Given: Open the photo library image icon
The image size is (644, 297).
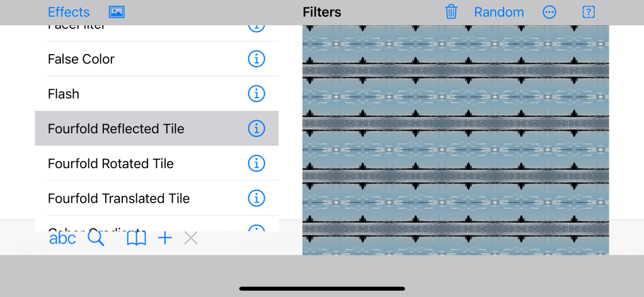Looking at the screenshot, I should click(117, 12).
